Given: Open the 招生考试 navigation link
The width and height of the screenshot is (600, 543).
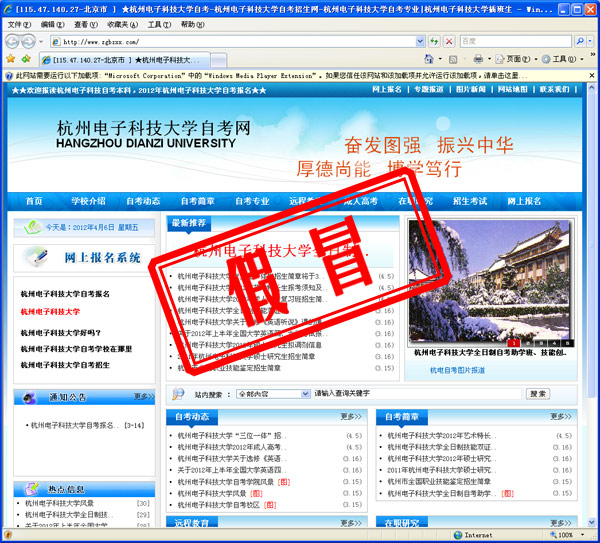Looking at the screenshot, I should [x=470, y=201].
